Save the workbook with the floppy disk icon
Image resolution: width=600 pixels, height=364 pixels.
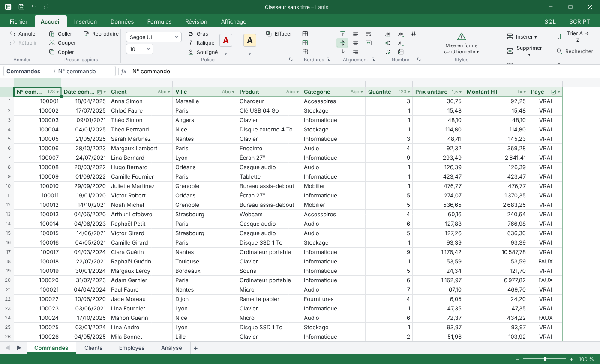[x=21, y=7]
